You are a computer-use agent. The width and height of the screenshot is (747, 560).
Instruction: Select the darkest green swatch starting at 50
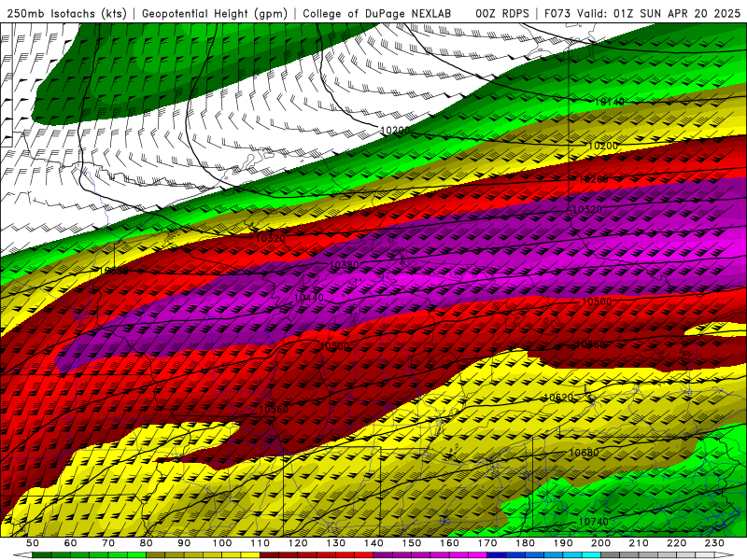(42, 555)
